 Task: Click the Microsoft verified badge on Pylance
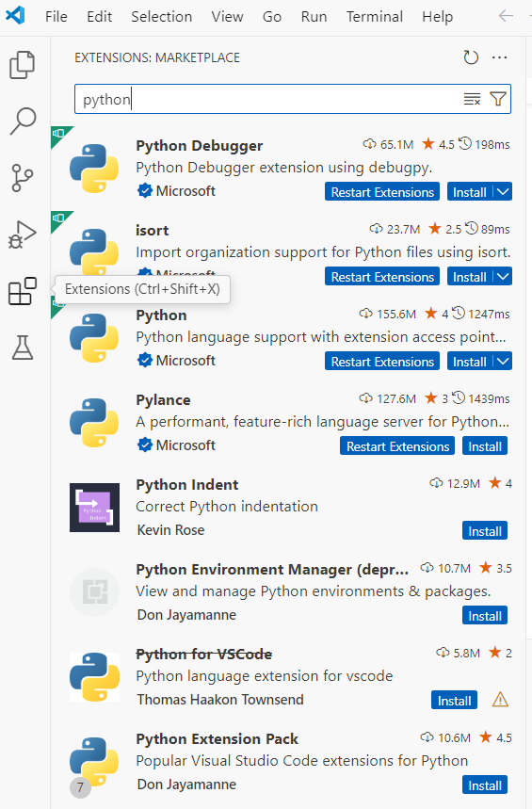pos(145,445)
